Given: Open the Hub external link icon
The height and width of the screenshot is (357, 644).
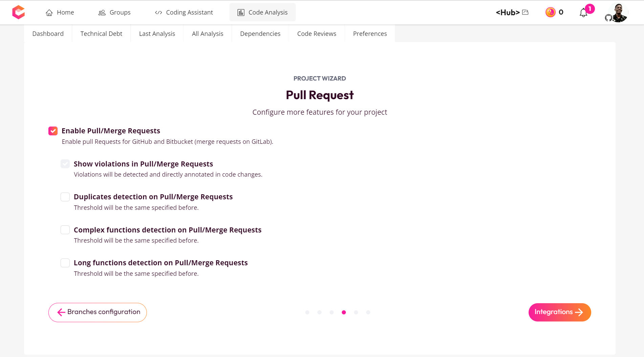Looking at the screenshot, I should pyautogui.click(x=525, y=12).
